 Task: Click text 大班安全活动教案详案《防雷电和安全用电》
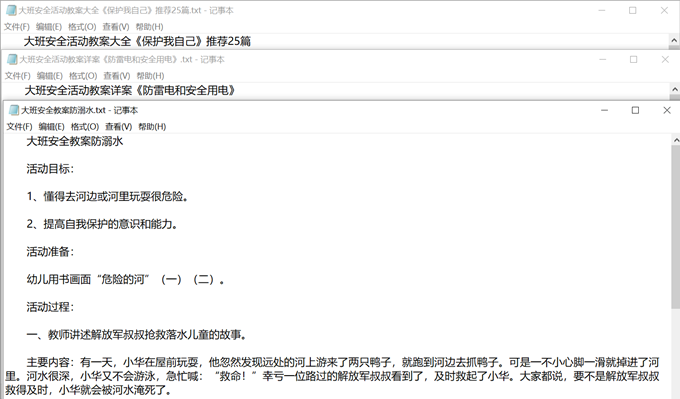coord(130,90)
